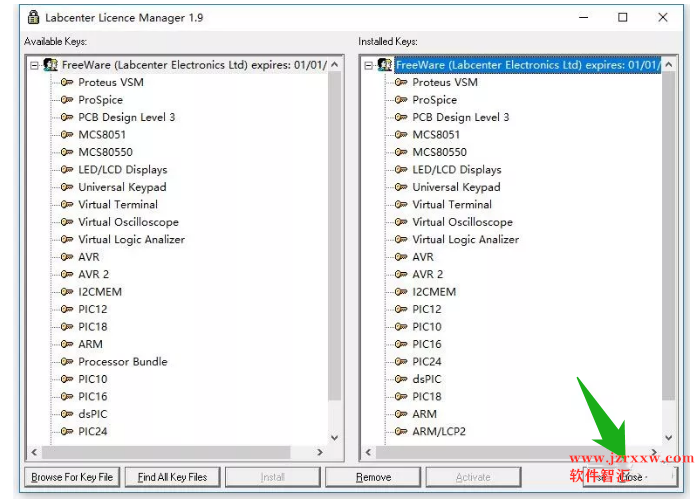Click key icon beside ARM/LCP2 in Installed Keys
The width and height of the screenshot is (697, 500).
401,431
